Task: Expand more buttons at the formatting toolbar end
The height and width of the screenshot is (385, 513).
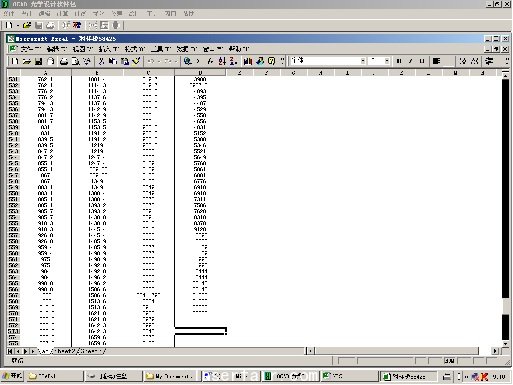Action: (x=507, y=61)
